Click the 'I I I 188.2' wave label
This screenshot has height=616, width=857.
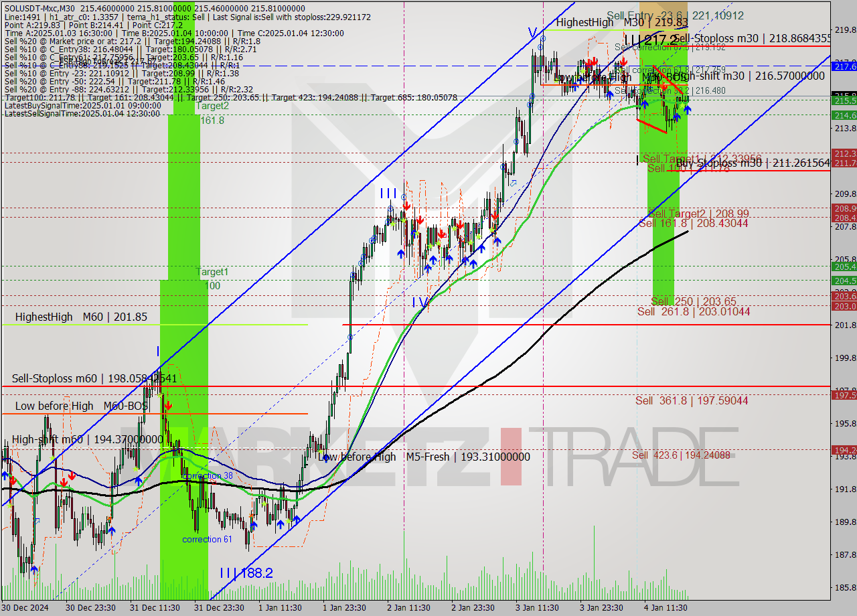click(246, 573)
